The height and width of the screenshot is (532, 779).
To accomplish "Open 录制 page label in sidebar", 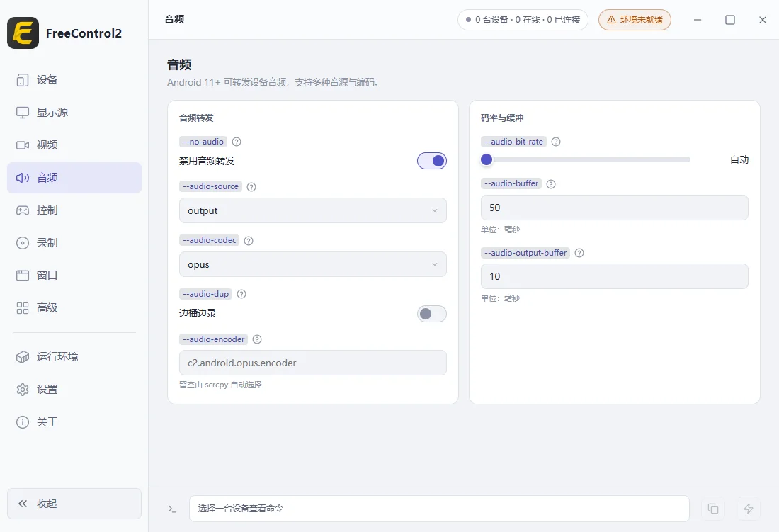I will point(47,243).
